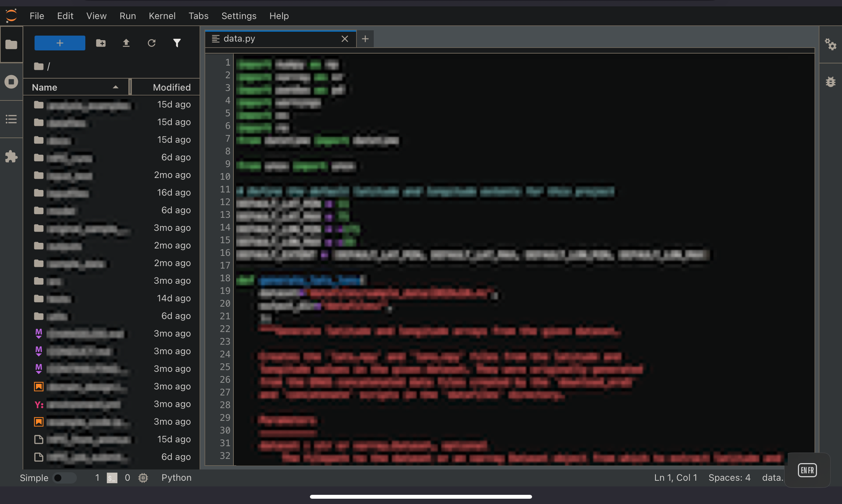Open the Table of Contents panel
Viewport: 842px width, 504px height.
click(11, 119)
